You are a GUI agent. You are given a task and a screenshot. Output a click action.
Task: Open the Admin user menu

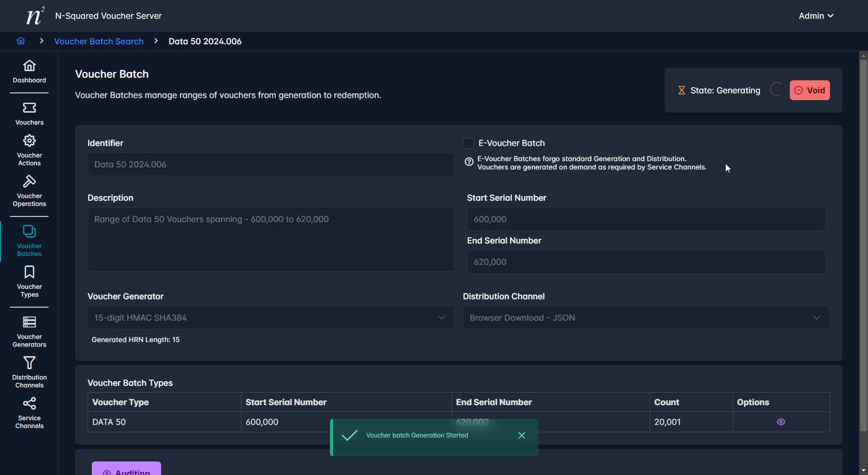tap(815, 16)
